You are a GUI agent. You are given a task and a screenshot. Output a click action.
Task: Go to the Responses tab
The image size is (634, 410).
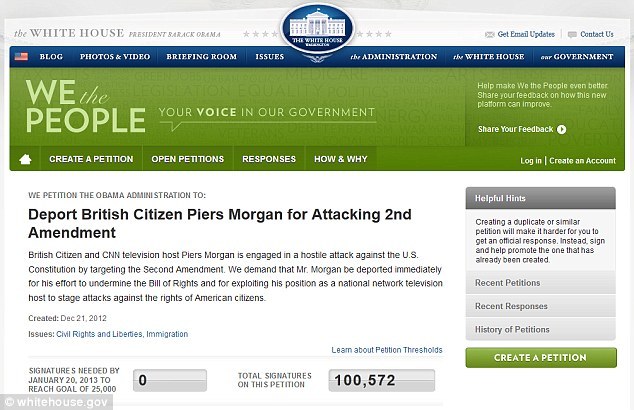tap(269, 159)
